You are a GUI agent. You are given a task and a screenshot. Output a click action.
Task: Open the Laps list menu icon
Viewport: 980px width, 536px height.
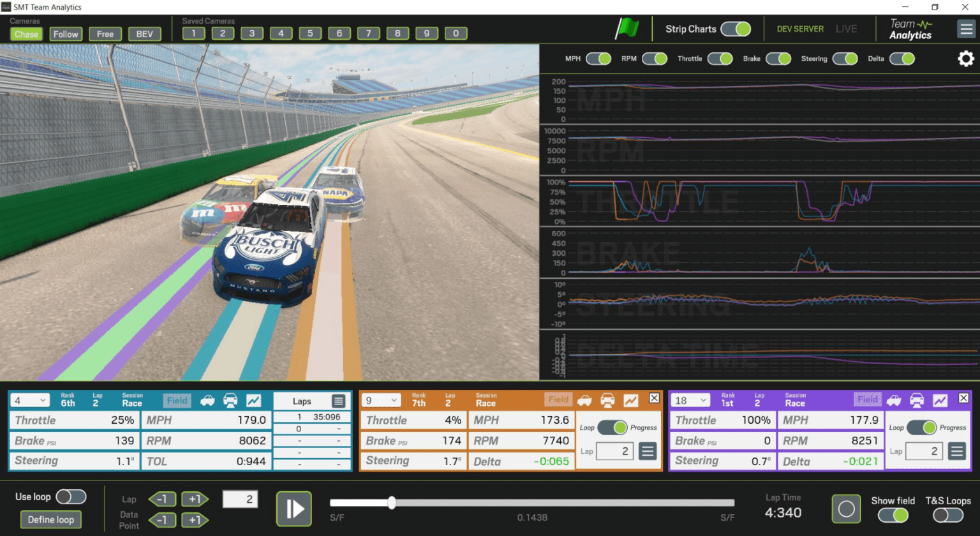click(339, 401)
